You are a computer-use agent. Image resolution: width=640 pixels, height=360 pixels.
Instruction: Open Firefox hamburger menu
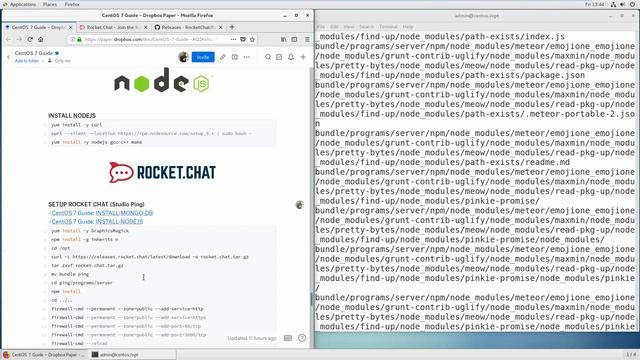(307, 39)
